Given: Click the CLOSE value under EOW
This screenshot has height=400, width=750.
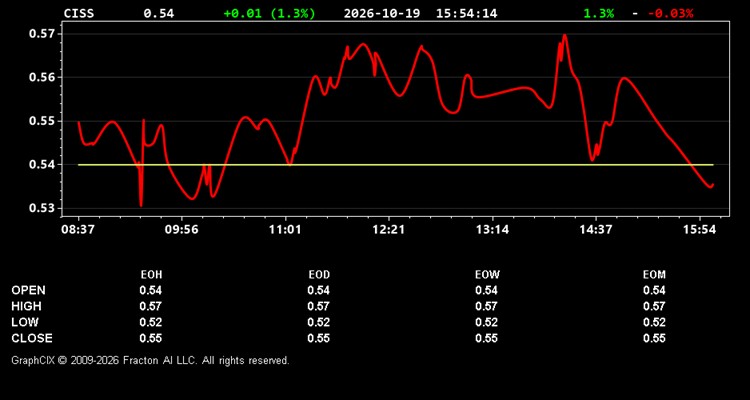Looking at the screenshot, I should 486,338.
